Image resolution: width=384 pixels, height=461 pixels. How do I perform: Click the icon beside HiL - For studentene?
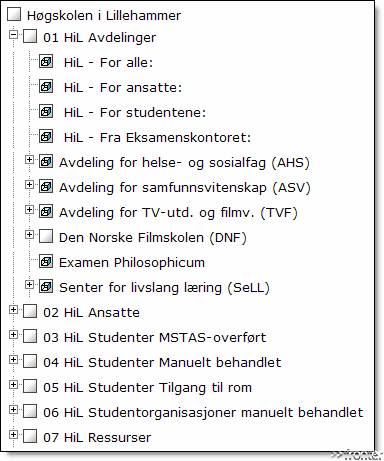click(x=46, y=112)
